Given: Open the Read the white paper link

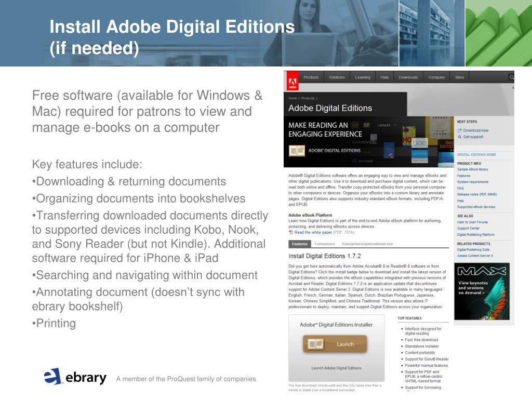Looking at the screenshot, I should pos(313,232).
